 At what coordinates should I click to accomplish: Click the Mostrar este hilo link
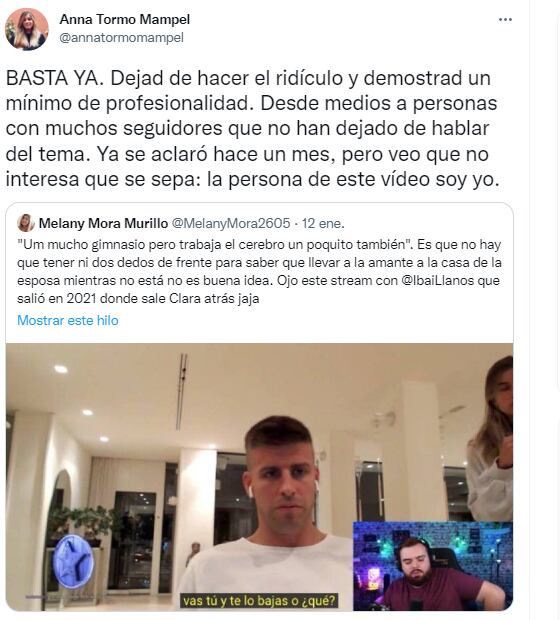tap(68, 320)
